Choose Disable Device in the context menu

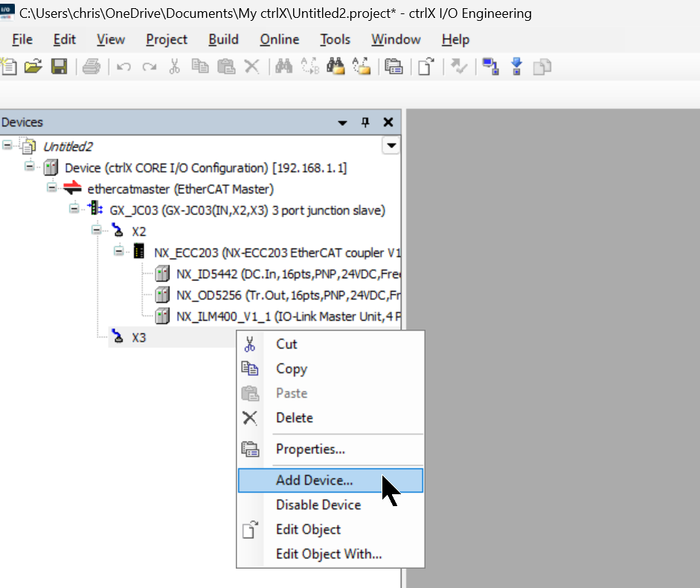(x=330, y=505)
